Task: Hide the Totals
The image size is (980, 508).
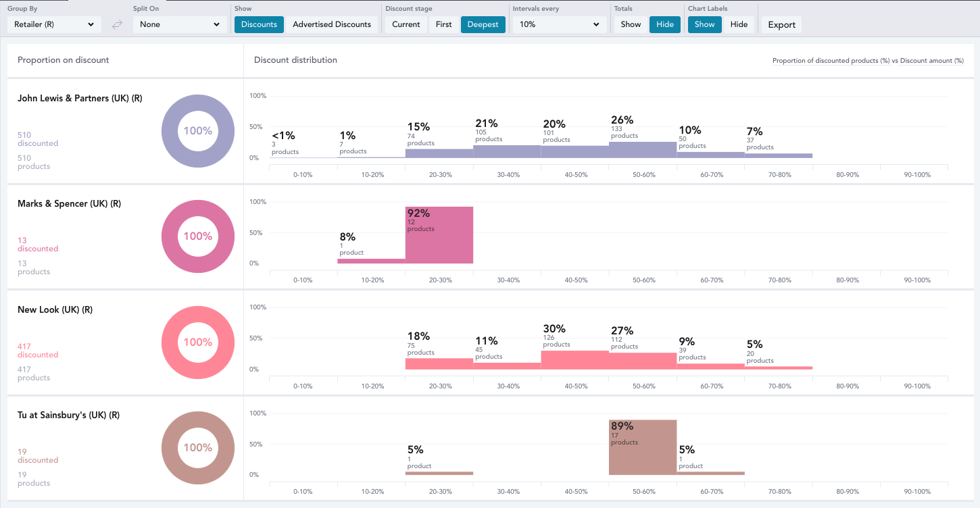Action: (x=665, y=24)
